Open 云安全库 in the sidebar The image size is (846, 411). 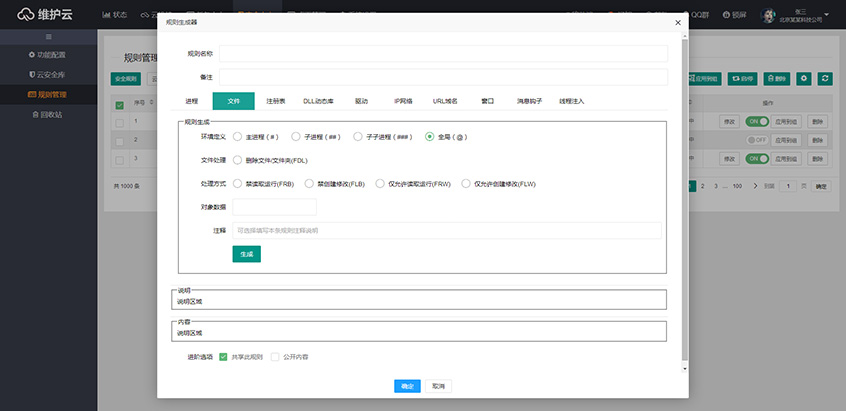48,74
